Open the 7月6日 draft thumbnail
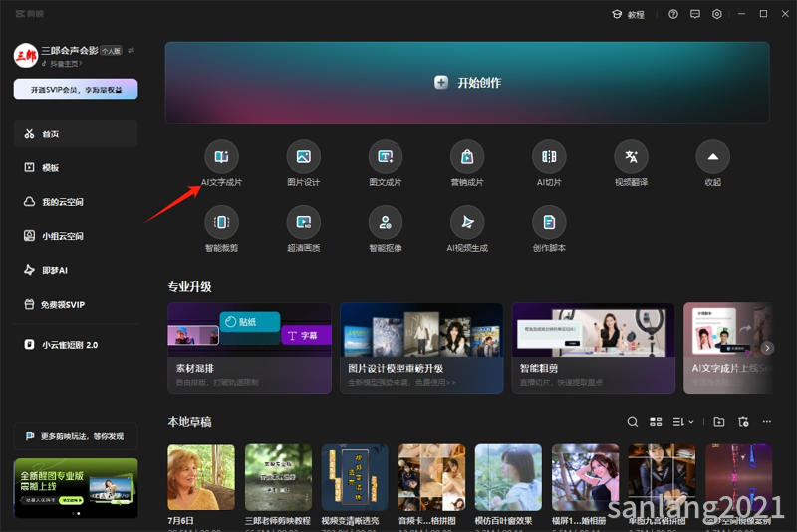797x532 pixels. point(201,477)
